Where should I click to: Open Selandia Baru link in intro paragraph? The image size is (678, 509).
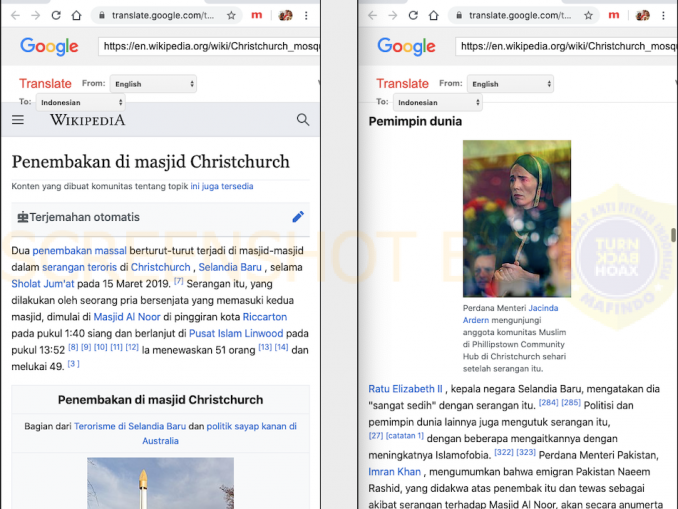click(x=230, y=267)
